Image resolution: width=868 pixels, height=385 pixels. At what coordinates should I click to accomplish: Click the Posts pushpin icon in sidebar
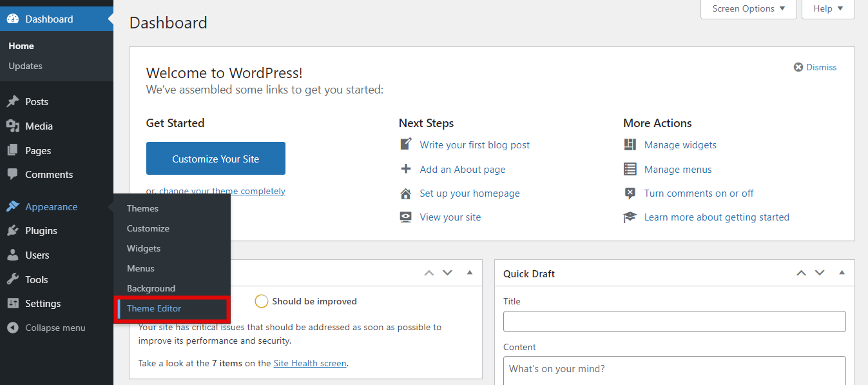pyautogui.click(x=12, y=102)
